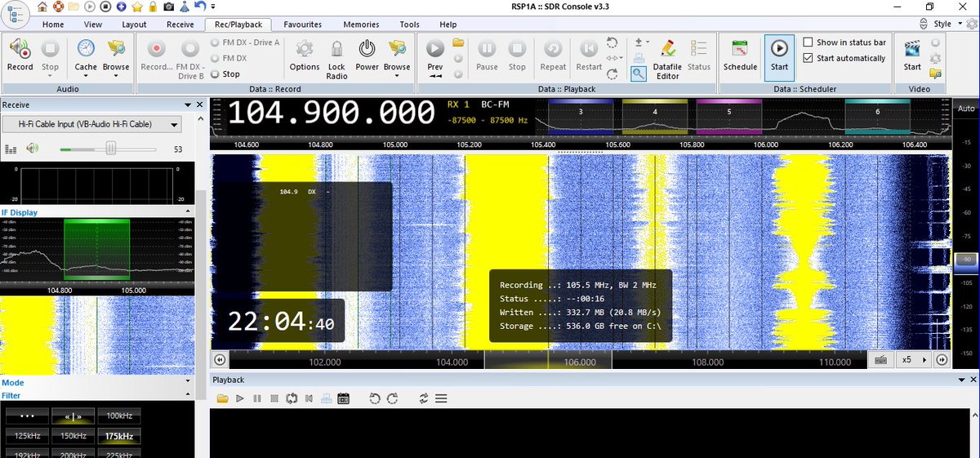
Task: Customize quick access toolbar dropdown arrow
Action: tap(213, 7)
